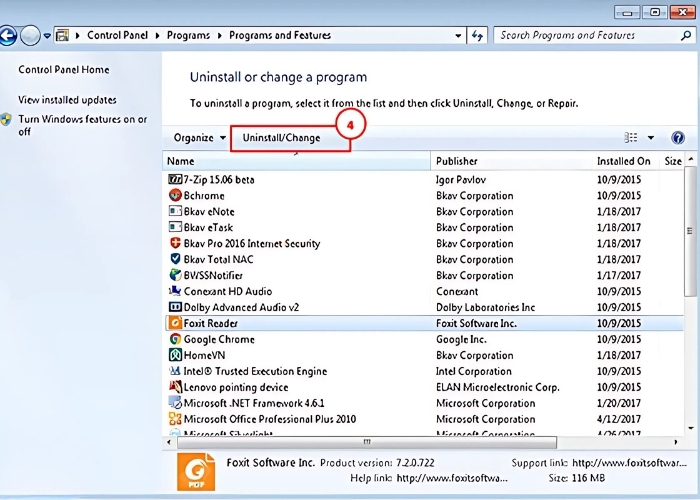700x500 pixels.
Task: Open the Organize dropdown menu
Action: pyautogui.click(x=199, y=138)
